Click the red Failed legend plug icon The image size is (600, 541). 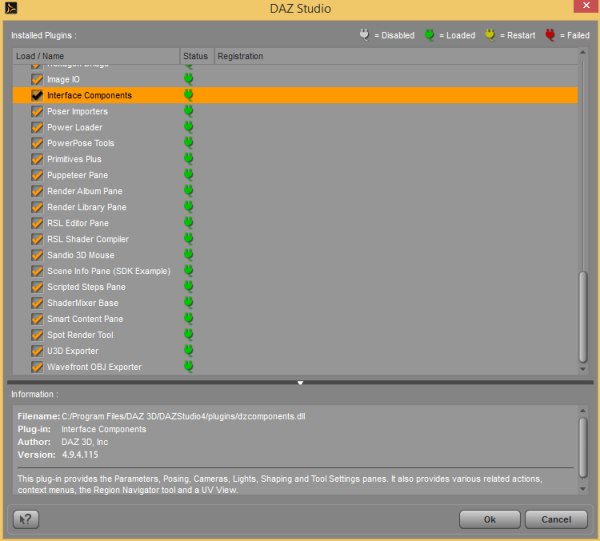point(551,35)
